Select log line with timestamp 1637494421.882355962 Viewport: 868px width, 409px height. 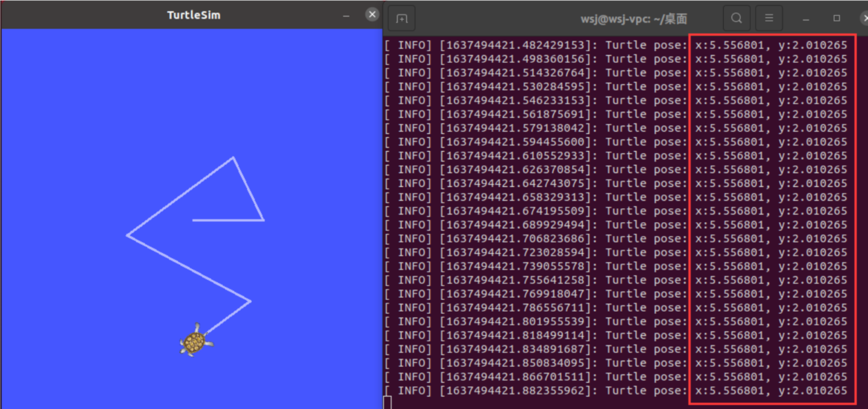(x=616, y=390)
